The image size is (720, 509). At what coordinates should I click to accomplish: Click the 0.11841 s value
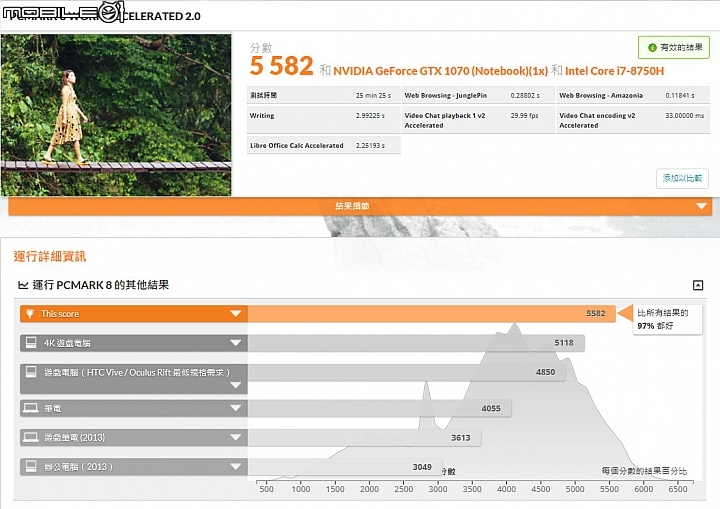click(x=680, y=96)
